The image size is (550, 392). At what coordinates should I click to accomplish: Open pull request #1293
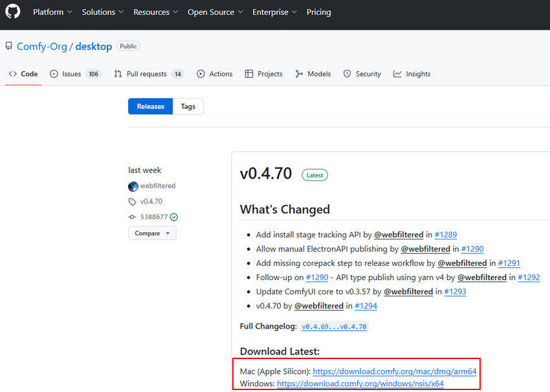pyautogui.click(x=455, y=292)
